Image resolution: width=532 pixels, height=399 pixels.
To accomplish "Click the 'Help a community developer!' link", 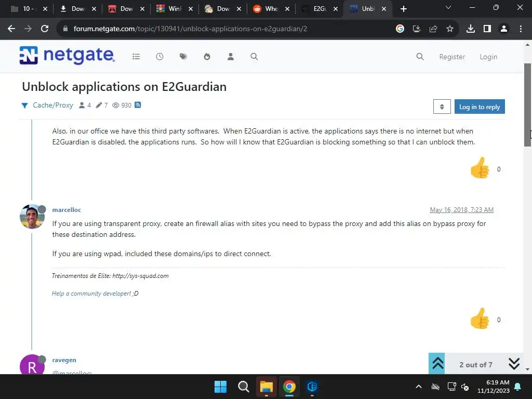I will (91, 293).
